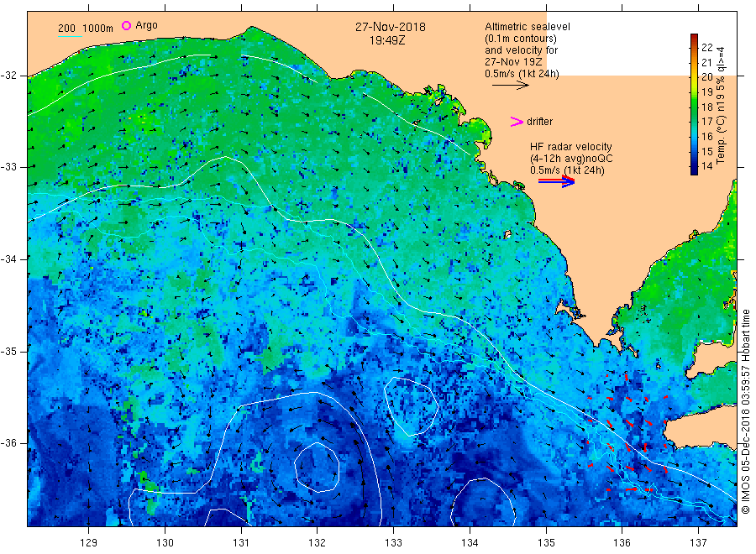Click the '0.5m/s (1kt 24h)' text under HF radar
Image resolution: width=756 pixels, height=554 pixels.
(x=567, y=170)
